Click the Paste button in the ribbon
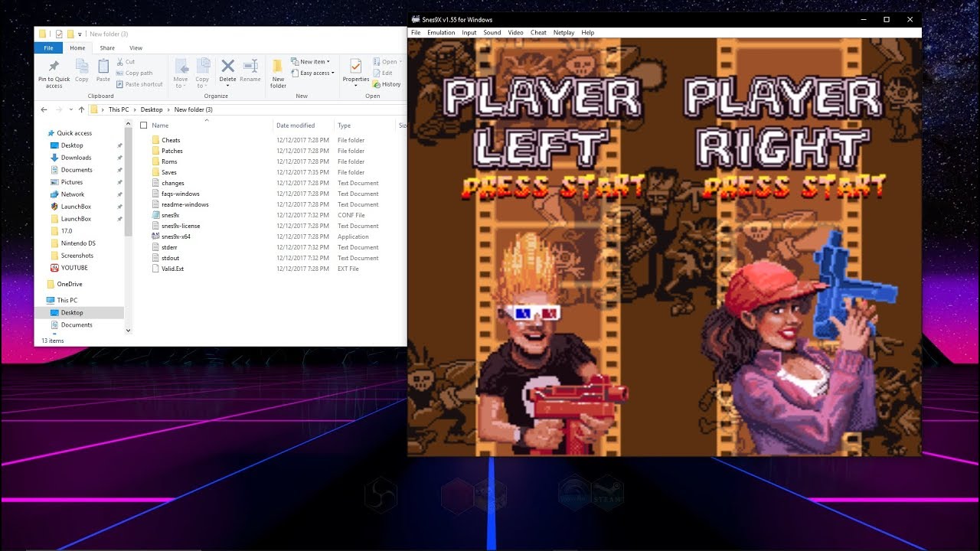The image size is (980, 551). [x=103, y=70]
